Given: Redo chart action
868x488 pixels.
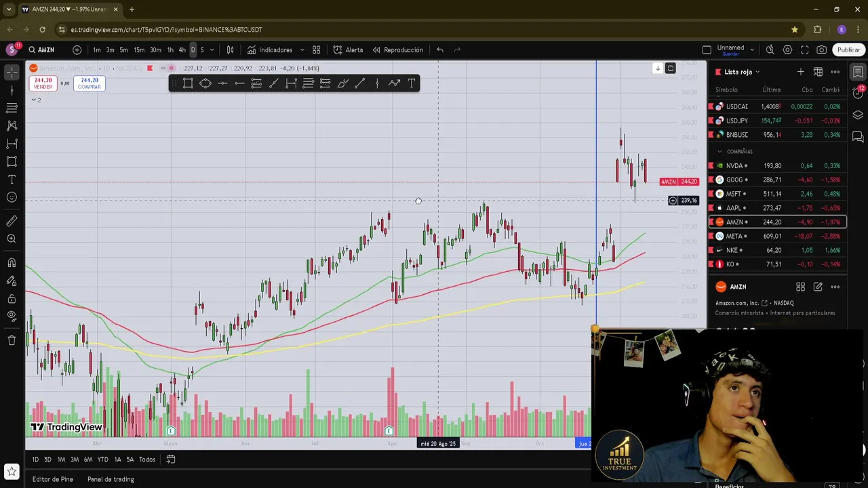Looking at the screenshot, I should (x=457, y=49).
